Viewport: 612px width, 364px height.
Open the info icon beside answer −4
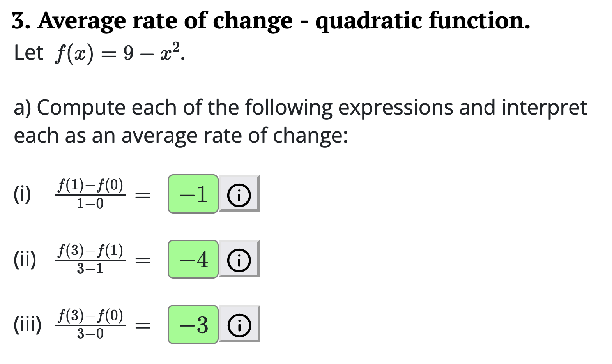[x=239, y=259]
